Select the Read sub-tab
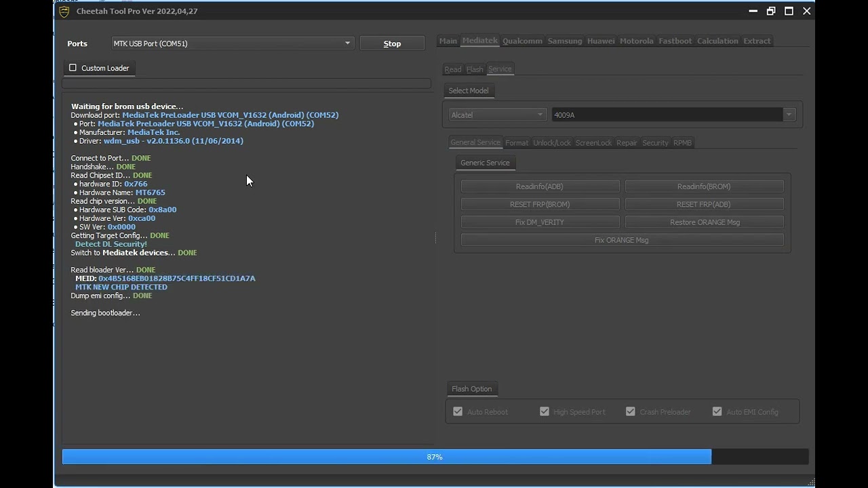 click(x=453, y=69)
